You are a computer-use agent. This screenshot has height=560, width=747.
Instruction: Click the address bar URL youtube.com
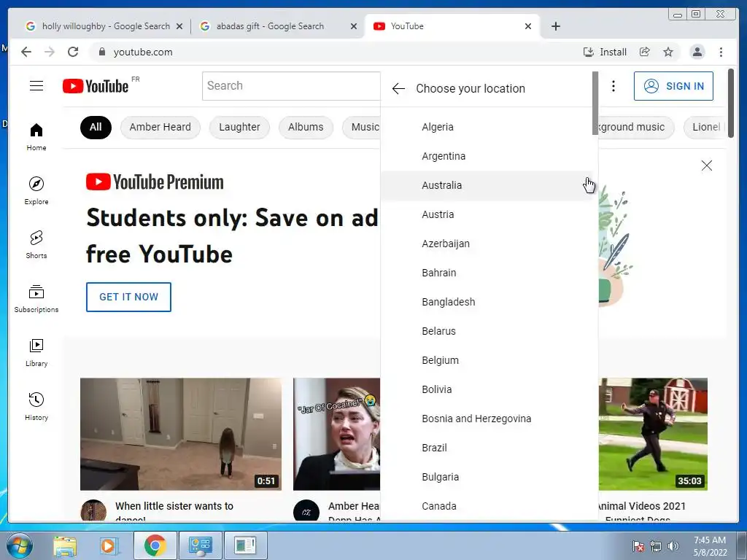(x=143, y=52)
